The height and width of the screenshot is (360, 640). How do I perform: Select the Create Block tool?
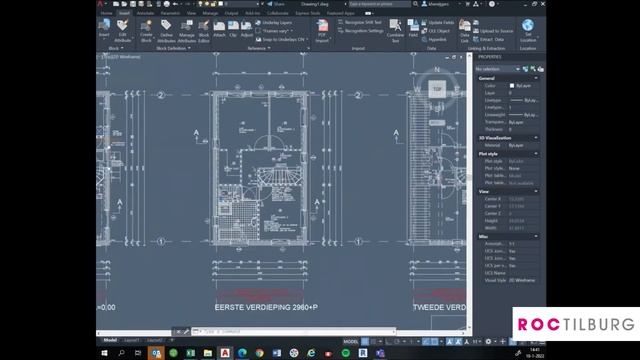coord(146,31)
